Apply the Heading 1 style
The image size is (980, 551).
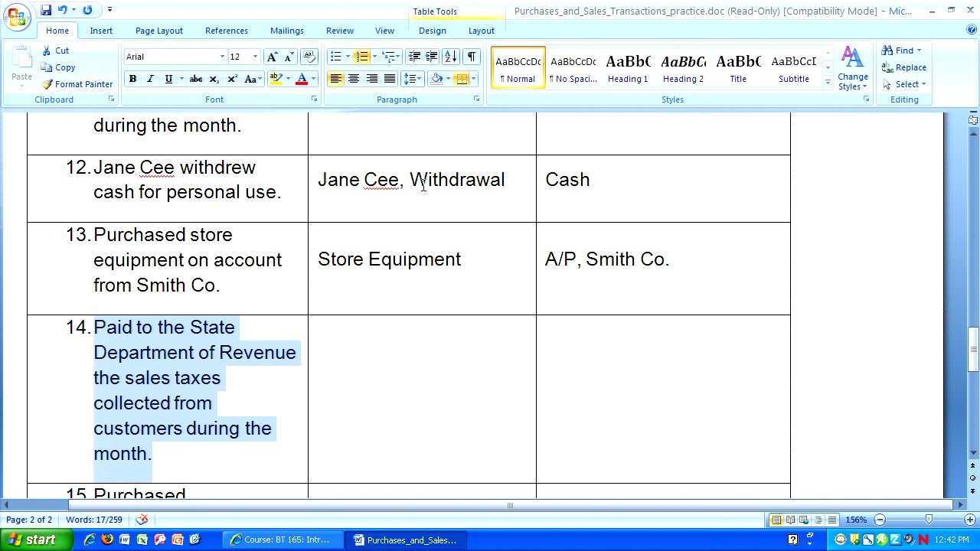pos(628,67)
